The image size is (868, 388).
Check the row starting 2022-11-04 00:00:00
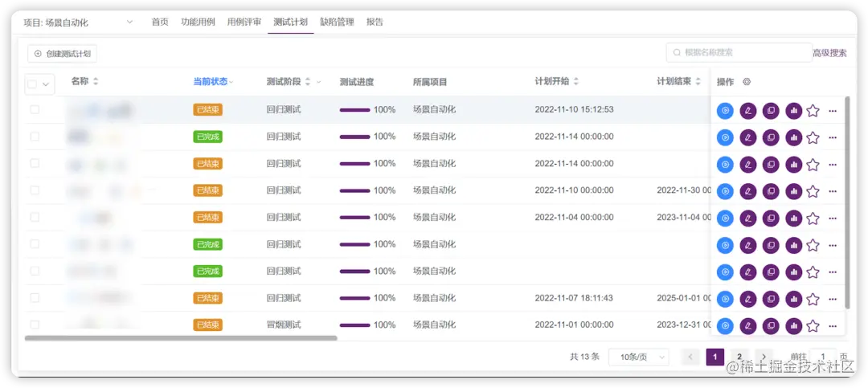[35, 217]
